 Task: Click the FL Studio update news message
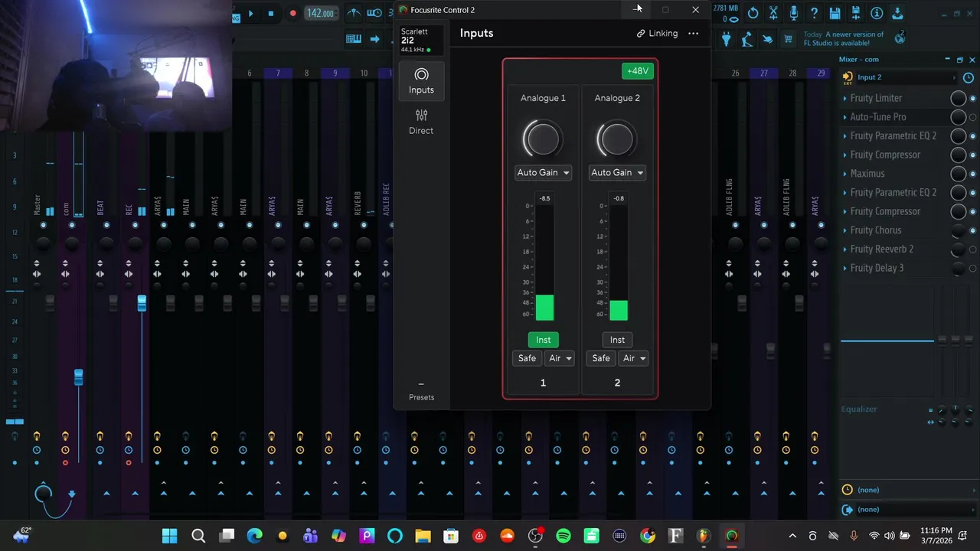[844, 39]
